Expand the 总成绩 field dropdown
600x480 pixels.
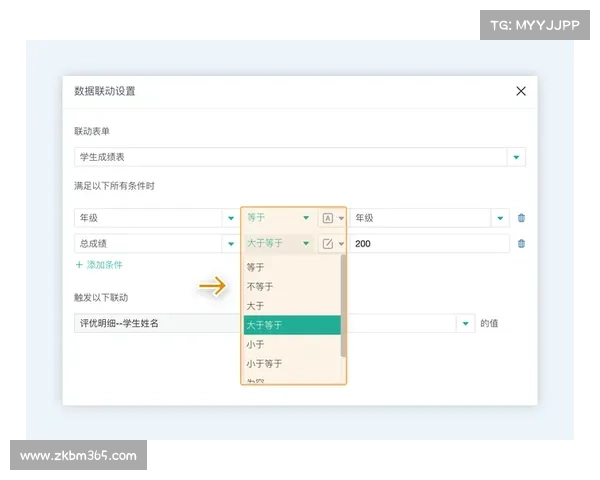tap(231, 243)
